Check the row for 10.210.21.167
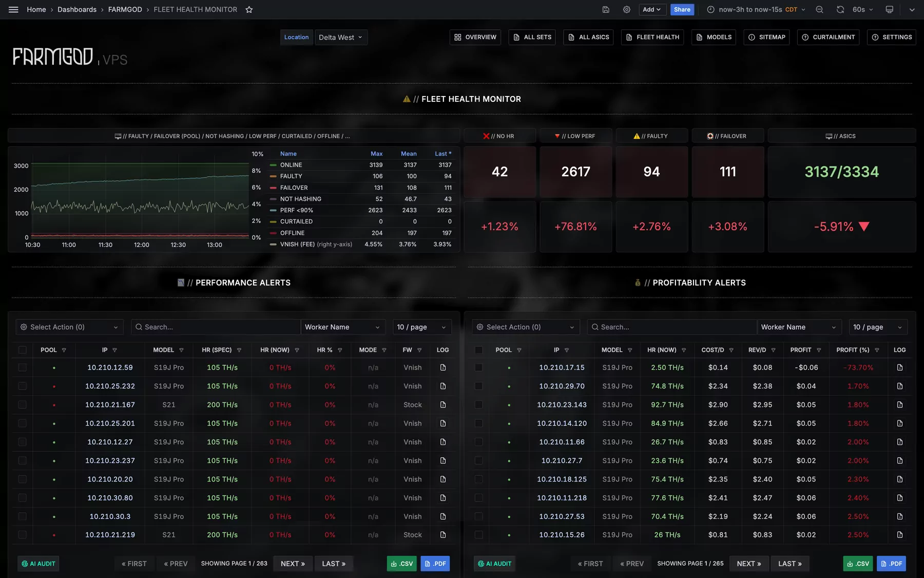Viewport: 924px width, 578px height. (22, 405)
